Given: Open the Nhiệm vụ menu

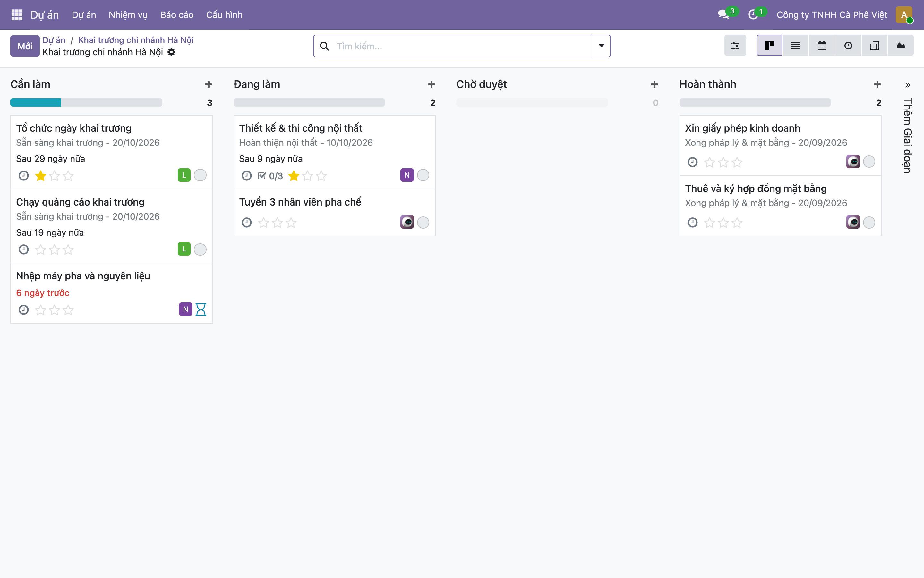Looking at the screenshot, I should tap(128, 14).
